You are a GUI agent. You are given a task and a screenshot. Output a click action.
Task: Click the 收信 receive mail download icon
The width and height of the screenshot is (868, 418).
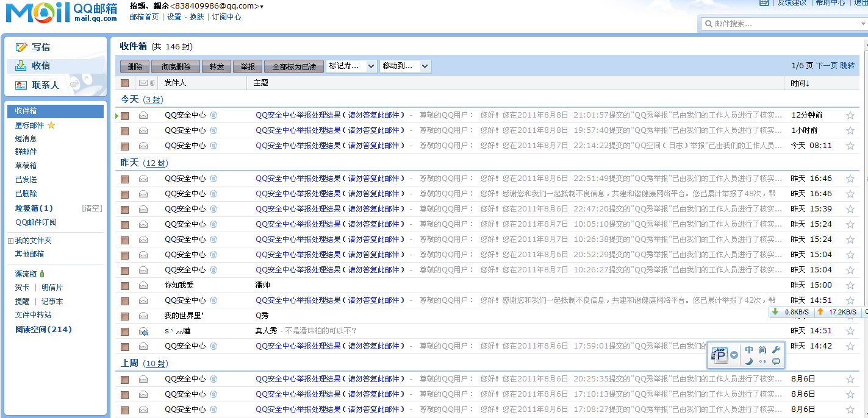pyautogui.click(x=21, y=66)
